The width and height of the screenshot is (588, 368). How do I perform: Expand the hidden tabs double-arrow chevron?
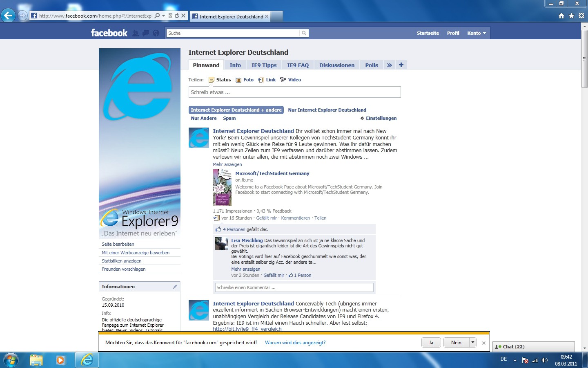[x=389, y=65]
